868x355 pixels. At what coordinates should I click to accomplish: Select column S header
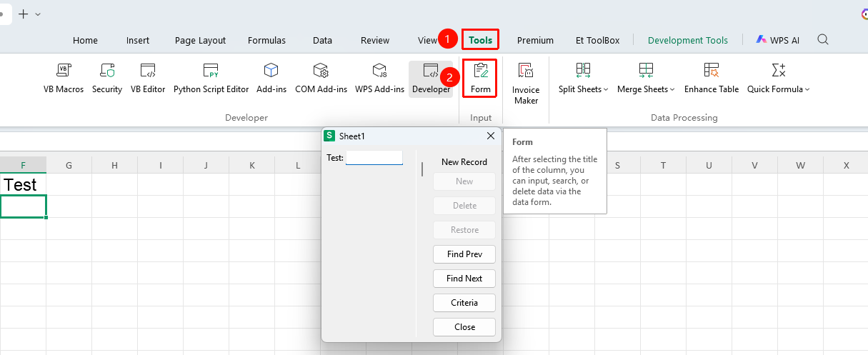click(x=617, y=165)
